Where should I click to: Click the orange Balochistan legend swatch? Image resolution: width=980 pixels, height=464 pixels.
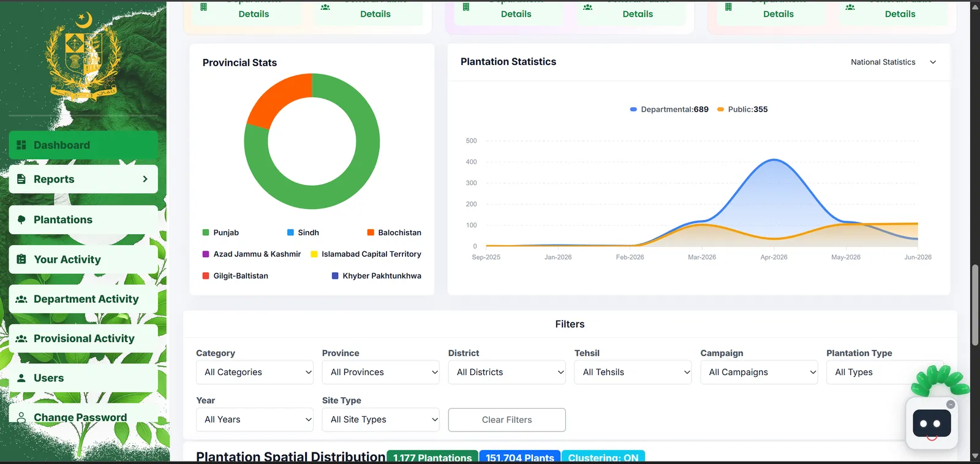pyautogui.click(x=371, y=233)
